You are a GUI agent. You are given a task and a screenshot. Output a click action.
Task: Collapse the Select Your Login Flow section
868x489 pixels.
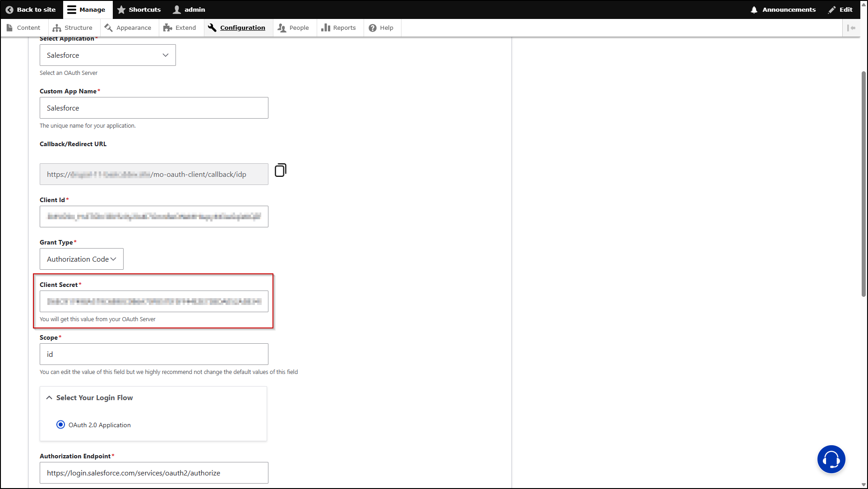49,397
